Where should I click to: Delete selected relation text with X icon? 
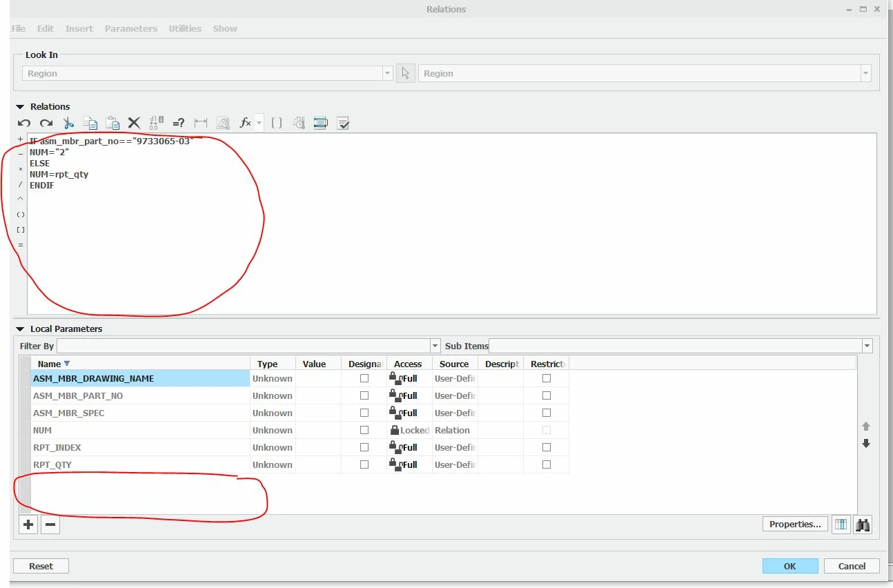(134, 123)
